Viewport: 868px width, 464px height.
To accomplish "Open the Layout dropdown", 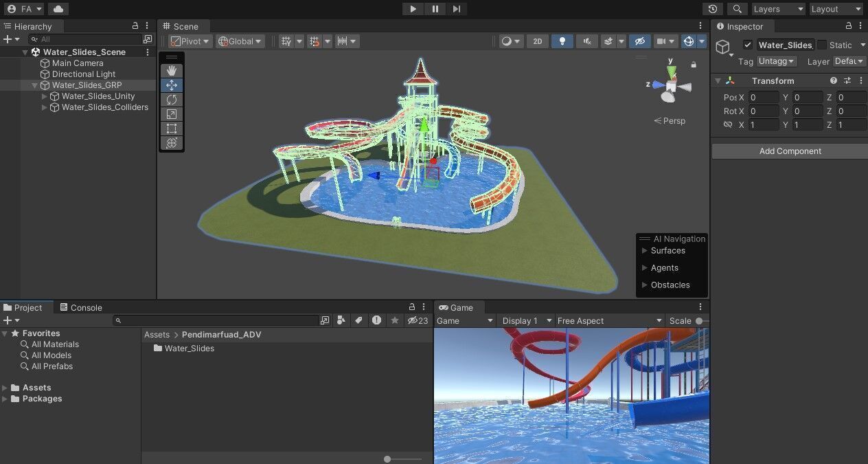I will tap(836, 9).
